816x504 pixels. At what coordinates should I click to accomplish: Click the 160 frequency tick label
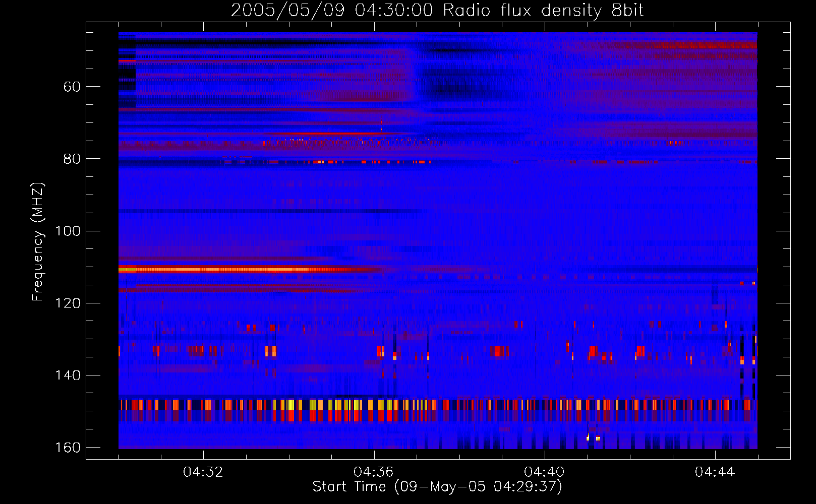pyautogui.click(x=68, y=448)
